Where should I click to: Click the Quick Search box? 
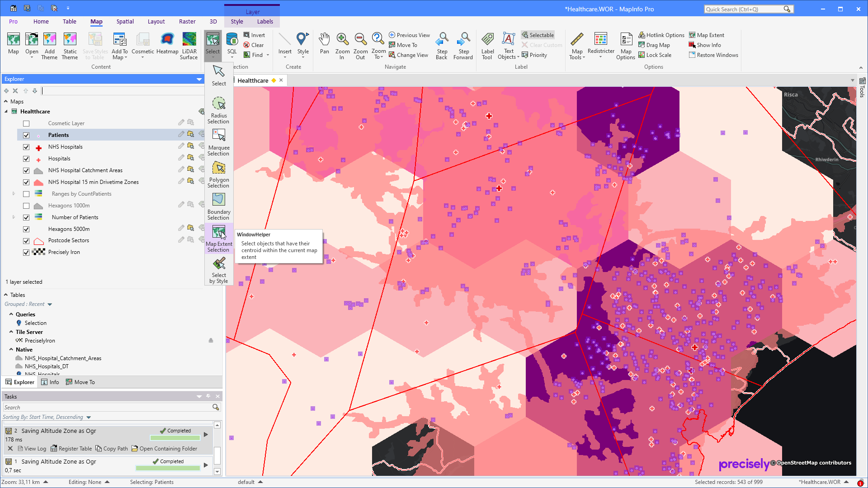pos(745,9)
